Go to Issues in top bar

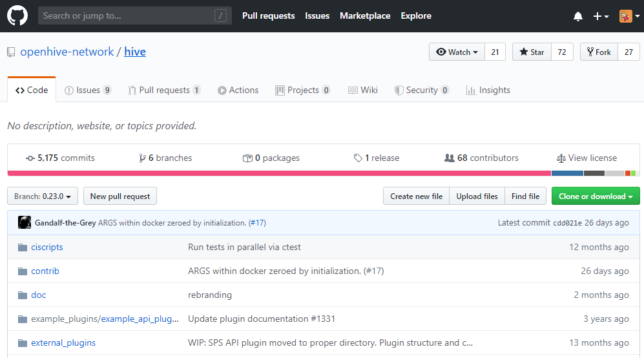point(317,16)
